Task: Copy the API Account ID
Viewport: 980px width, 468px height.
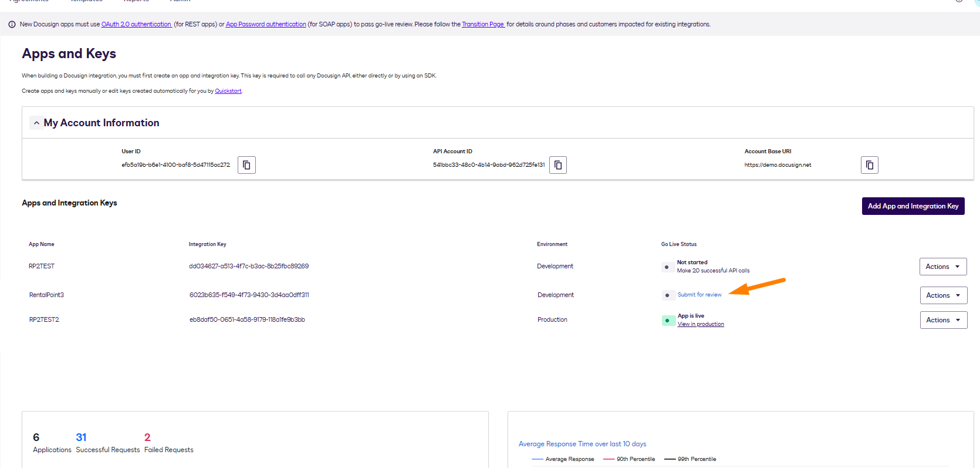Action: 558,165
